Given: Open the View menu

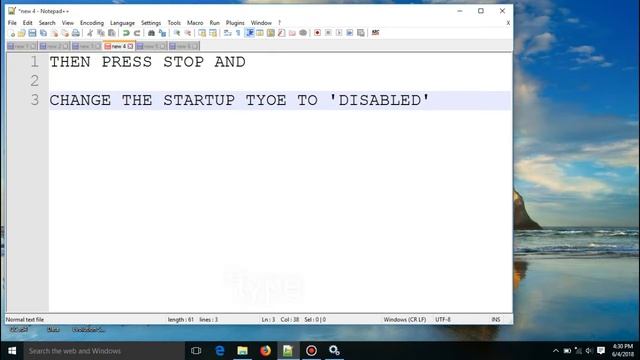Looking at the screenshot, I should pyautogui.click(x=68, y=23).
